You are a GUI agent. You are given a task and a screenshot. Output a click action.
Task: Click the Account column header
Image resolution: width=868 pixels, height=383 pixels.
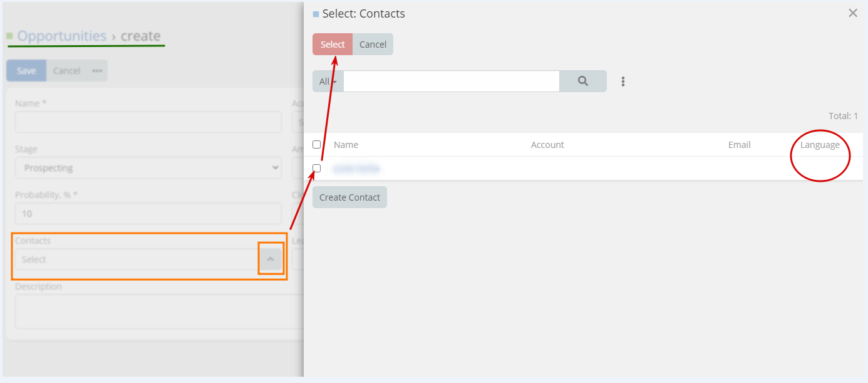pos(547,145)
